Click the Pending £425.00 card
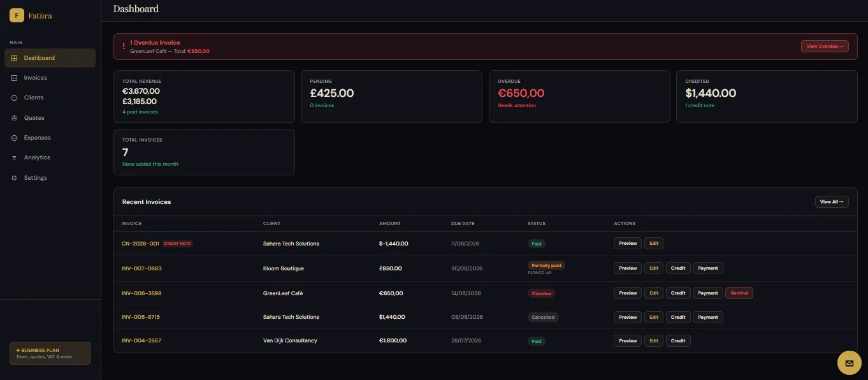 [x=391, y=96]
